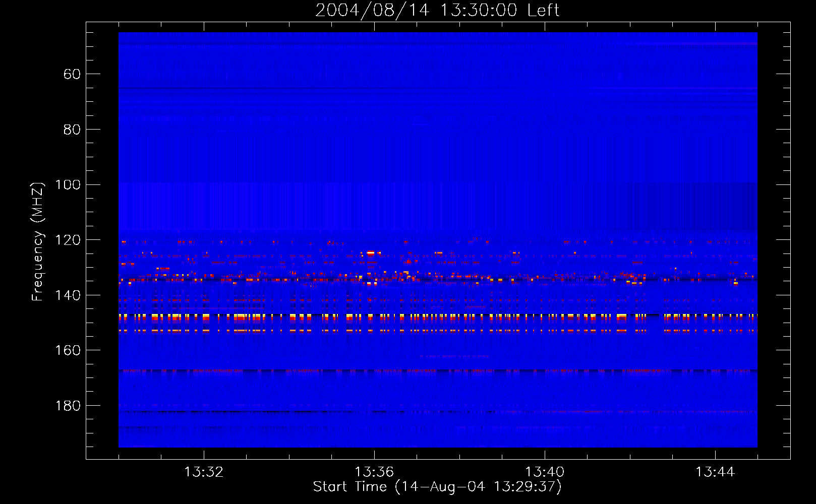Click the 60 frequency tick label
This screenshot has width=816, height=504.
[72, 74]
